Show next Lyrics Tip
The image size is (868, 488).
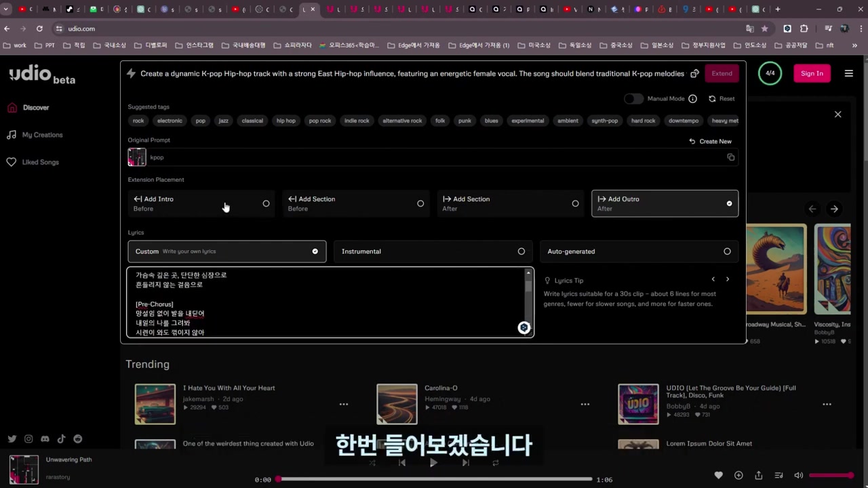pyautogui.click(x=728, y=279)
